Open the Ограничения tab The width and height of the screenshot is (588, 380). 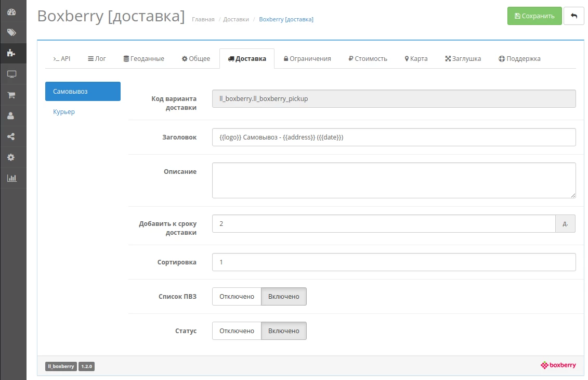pyautogui.click(x=307, y=59)
